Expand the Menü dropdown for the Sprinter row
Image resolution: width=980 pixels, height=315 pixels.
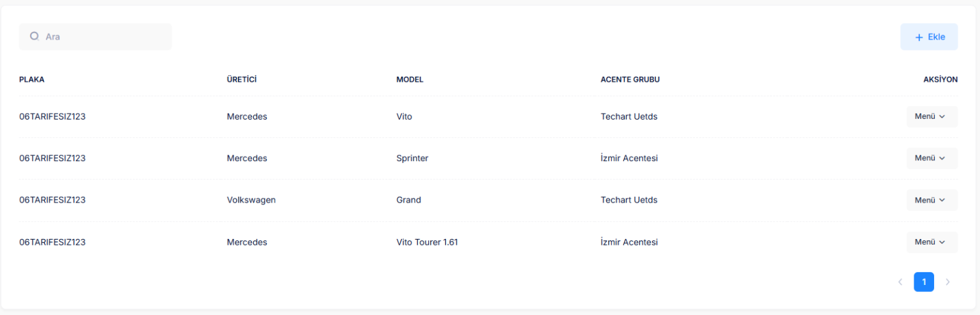932,158
